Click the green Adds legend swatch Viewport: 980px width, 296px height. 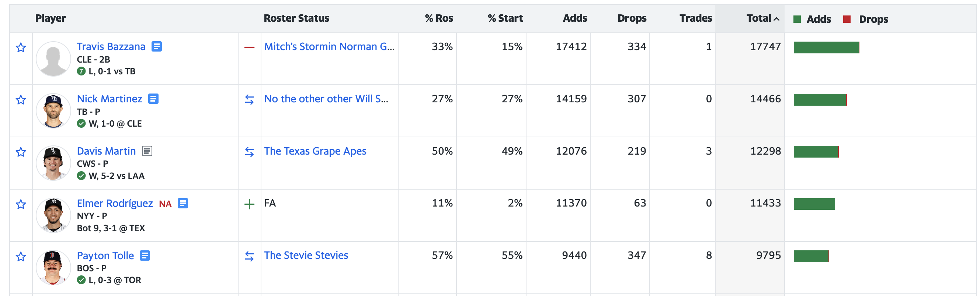(797, 19)
